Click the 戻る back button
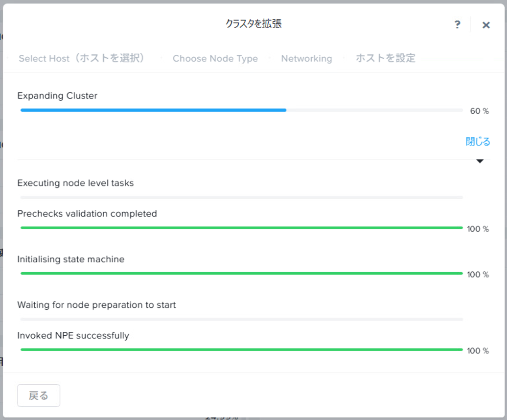This screenshot has height=420, width=507. pos(39,395)
